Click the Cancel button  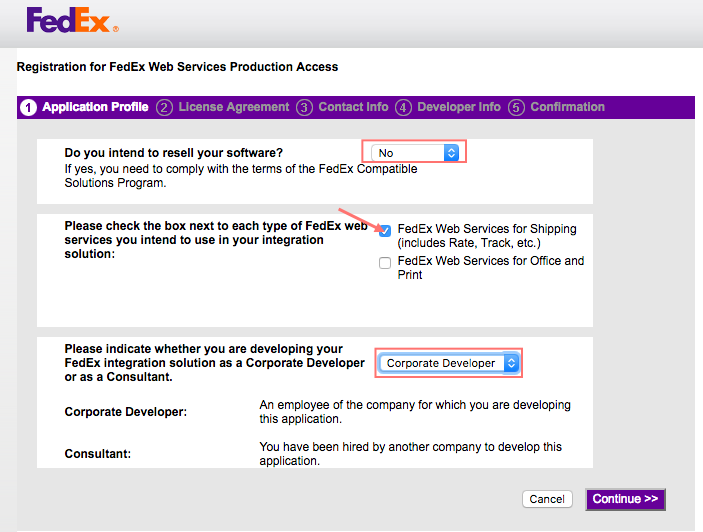pos(547,499)
